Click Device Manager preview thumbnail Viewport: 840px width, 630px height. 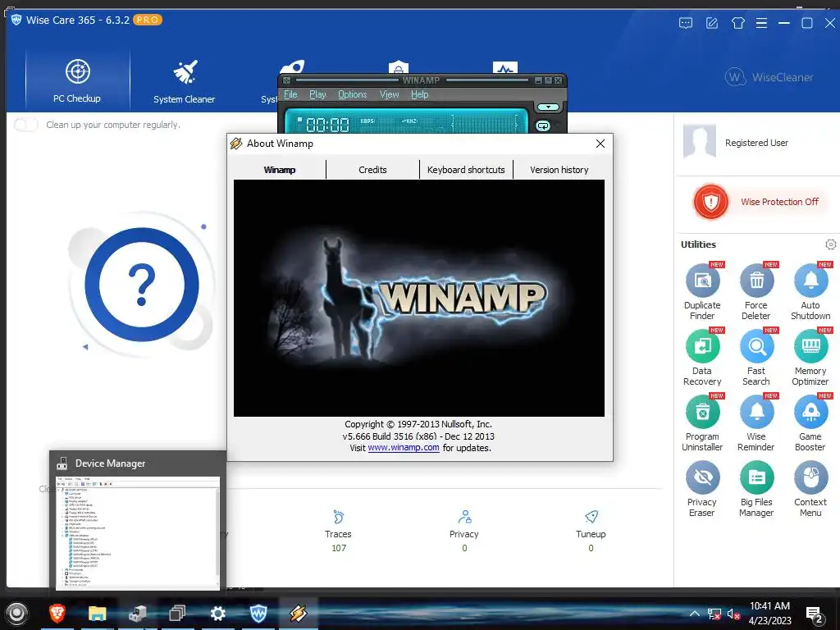click(138, 533)
